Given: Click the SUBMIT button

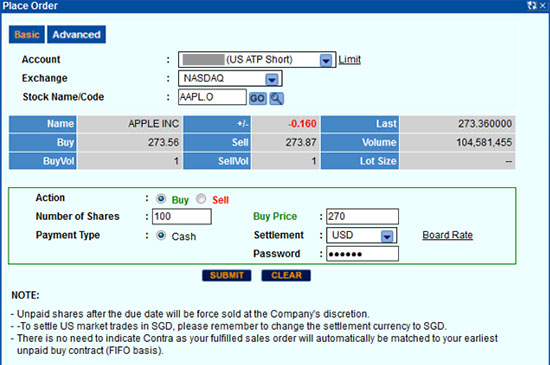Looking at the screenshot, I should coord(227,275).
